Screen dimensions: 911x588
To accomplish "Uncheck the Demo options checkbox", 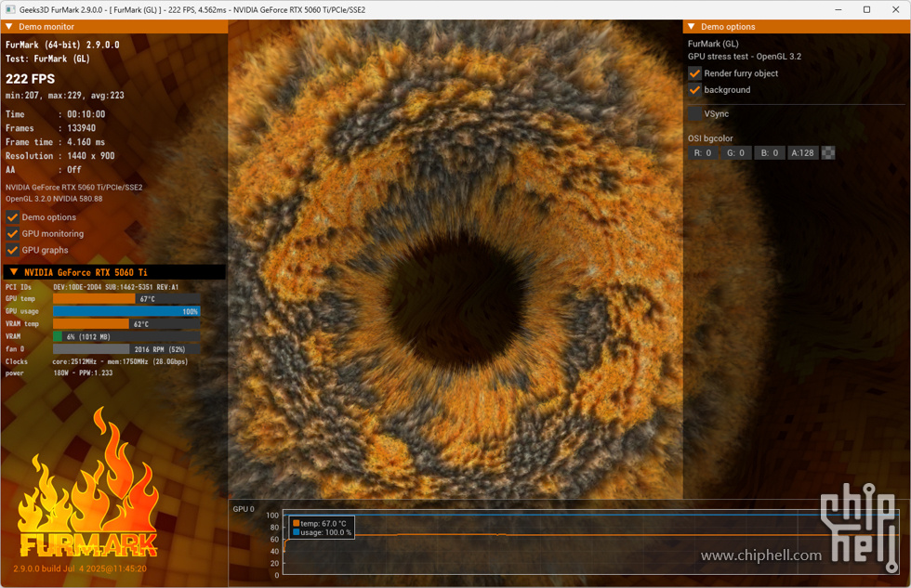I will coord(12,217).
